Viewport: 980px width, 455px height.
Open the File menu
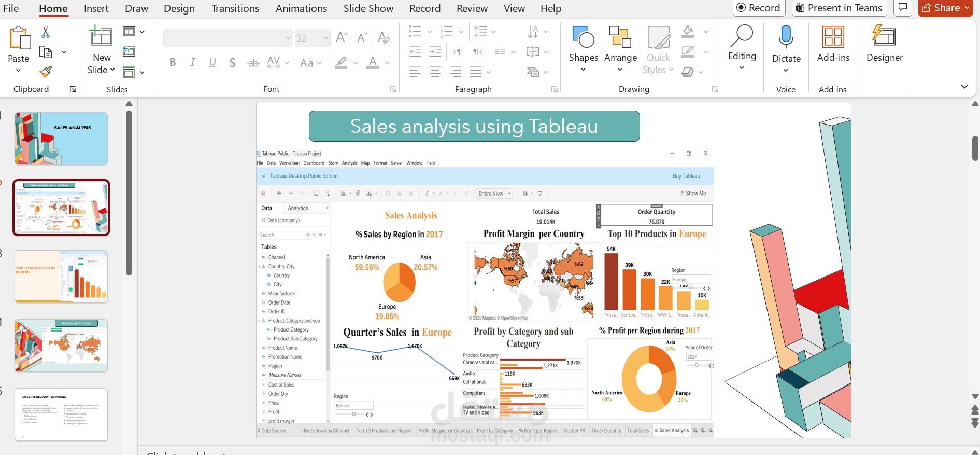(11, 8)
